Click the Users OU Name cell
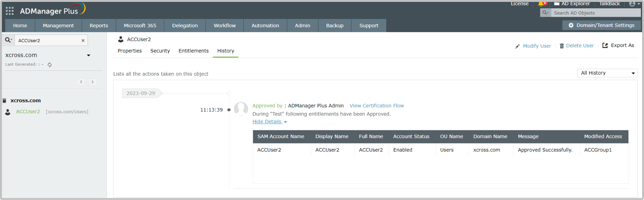The height and width of the screenshot is (200, 644). (x=447, y=150)
